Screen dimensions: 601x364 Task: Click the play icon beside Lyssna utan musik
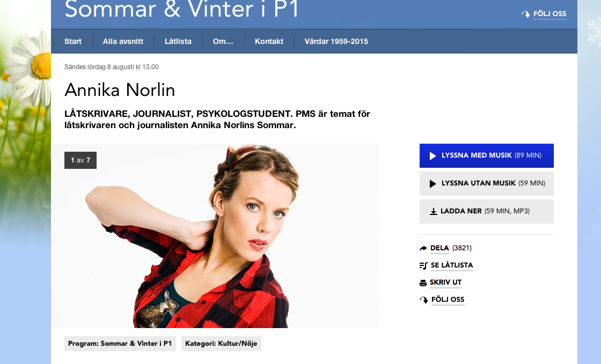(433, 184)
